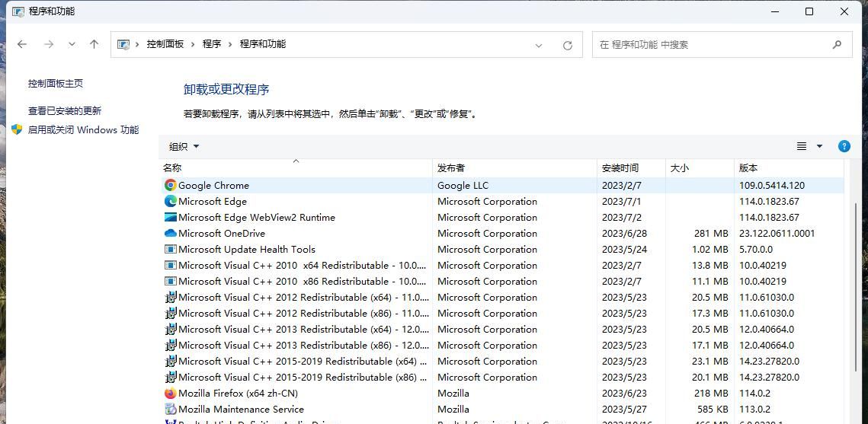Select Mozilla Firefox (x64 zh-CN) entry
Viewport: 868px width, 424px height.
click(238, 394)
